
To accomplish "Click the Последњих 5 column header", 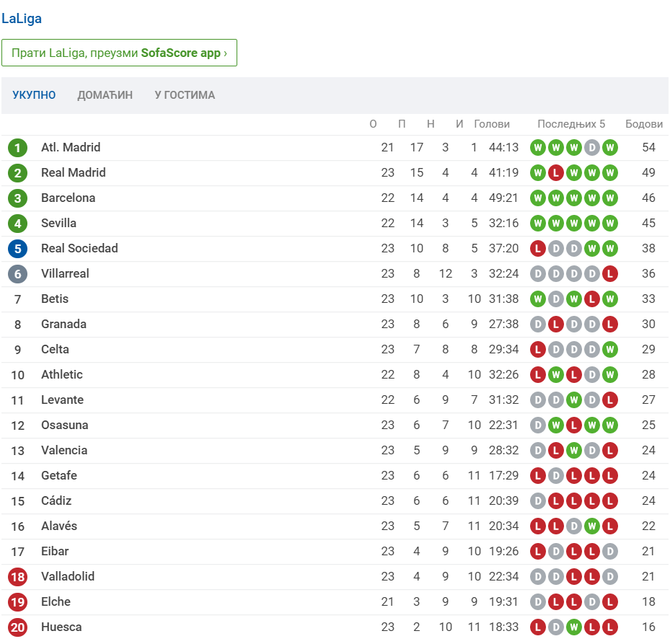I will 571,124.
